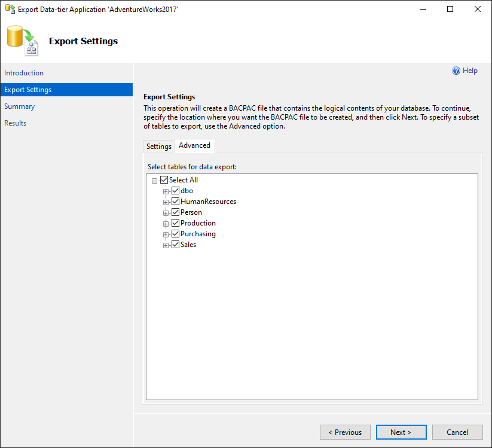
Task: Expand the Purchasing schema node
Action: tap(166, 234)
